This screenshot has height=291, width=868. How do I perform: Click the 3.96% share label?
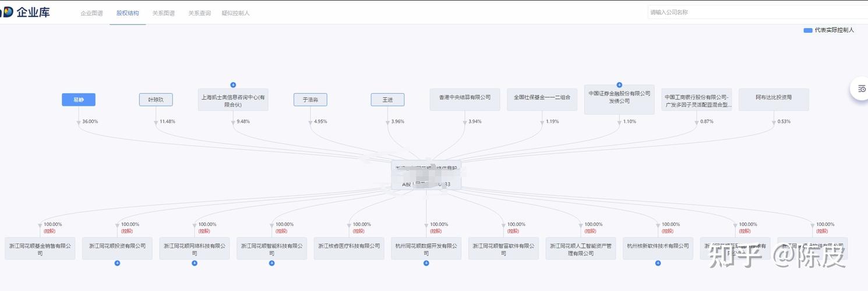(398, 122)
